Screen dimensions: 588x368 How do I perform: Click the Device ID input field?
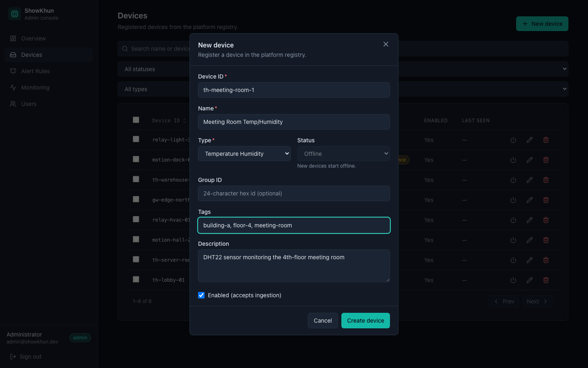(294, 90)
